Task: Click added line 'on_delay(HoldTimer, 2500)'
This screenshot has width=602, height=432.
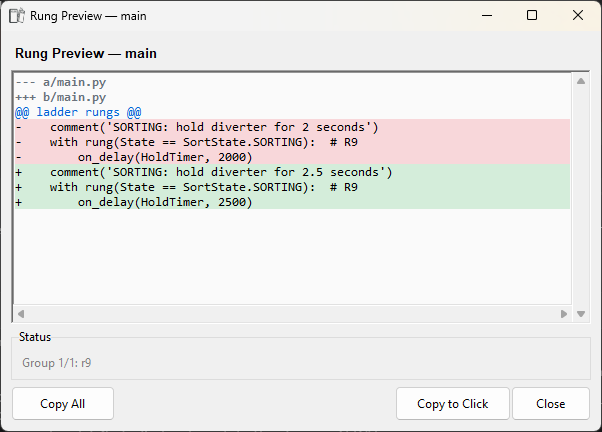Action: pyautogui.click(x=292, y=202)
